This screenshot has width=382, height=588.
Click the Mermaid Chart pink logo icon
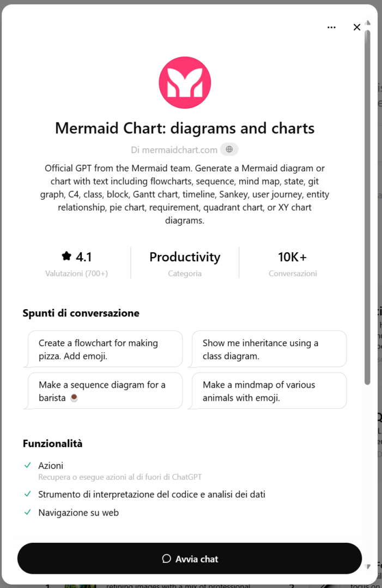[x=184, y=82]
